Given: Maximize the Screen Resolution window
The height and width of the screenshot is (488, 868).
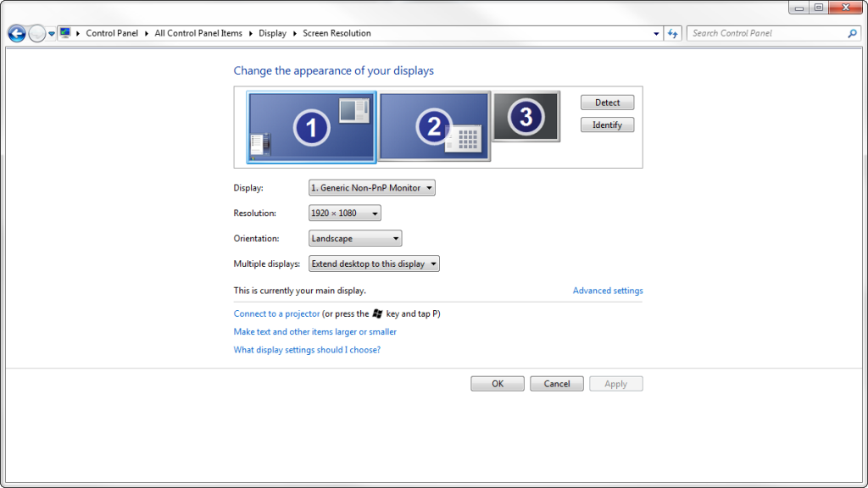Looking at the screenshot, I should click(819, 8).
